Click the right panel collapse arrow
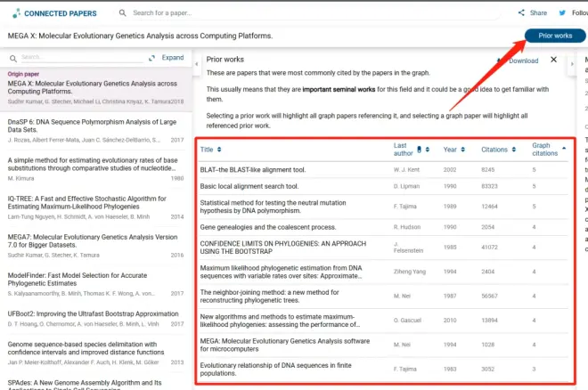The height and width of the screenshot is (390, 588). (x=572, y=64)
